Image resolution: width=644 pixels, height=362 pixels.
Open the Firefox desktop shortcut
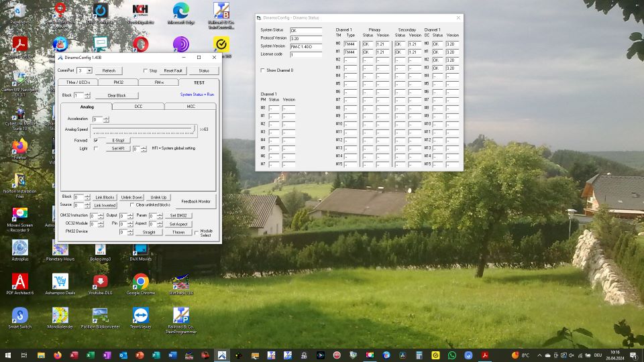click(x=19, y=145)
